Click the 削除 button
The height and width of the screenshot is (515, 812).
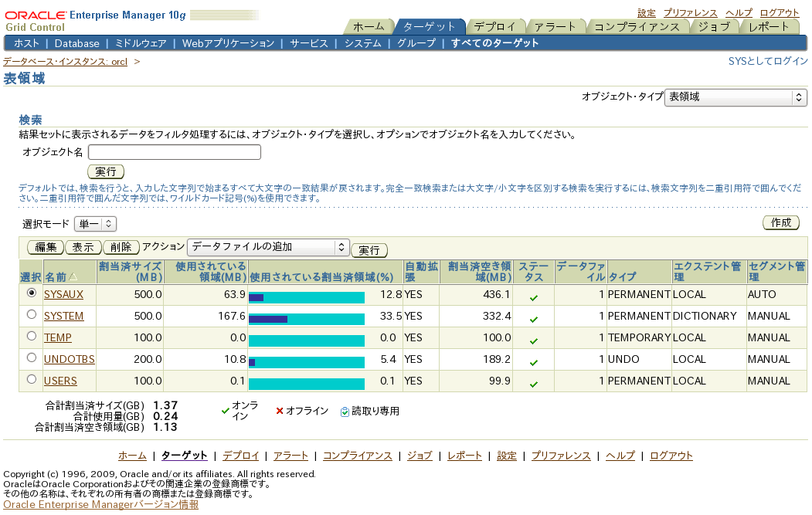pyautogui.click(x=121, y=247)
